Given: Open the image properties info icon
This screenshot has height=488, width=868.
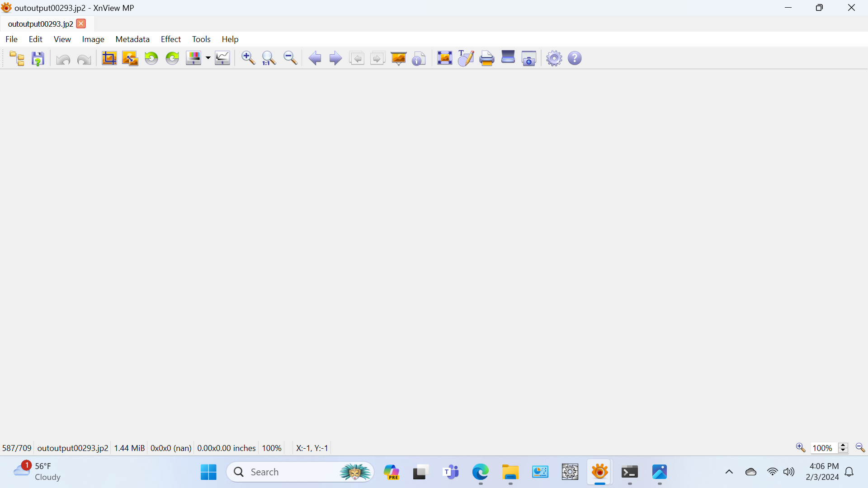Looking at the screenshot, I should (x=419, y=58).
